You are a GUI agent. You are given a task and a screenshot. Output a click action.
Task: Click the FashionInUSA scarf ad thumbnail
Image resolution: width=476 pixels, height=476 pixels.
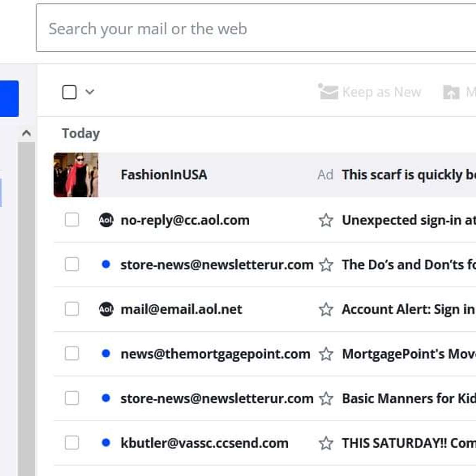76,175
